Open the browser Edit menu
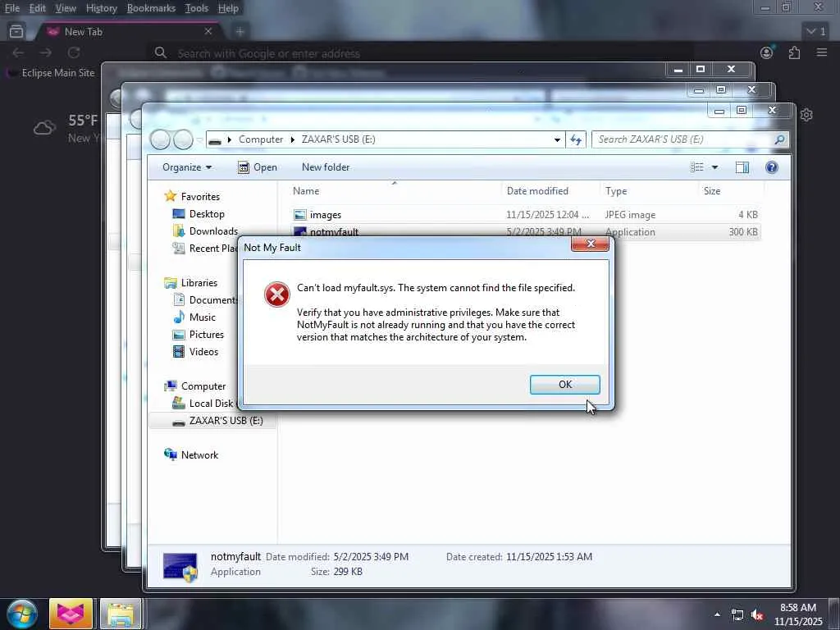This screenshot has height=630, width=840. (37, 8)
